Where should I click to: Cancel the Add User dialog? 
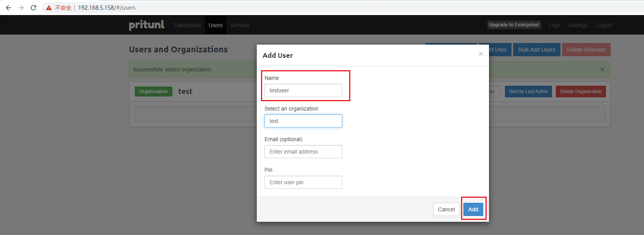446,209
